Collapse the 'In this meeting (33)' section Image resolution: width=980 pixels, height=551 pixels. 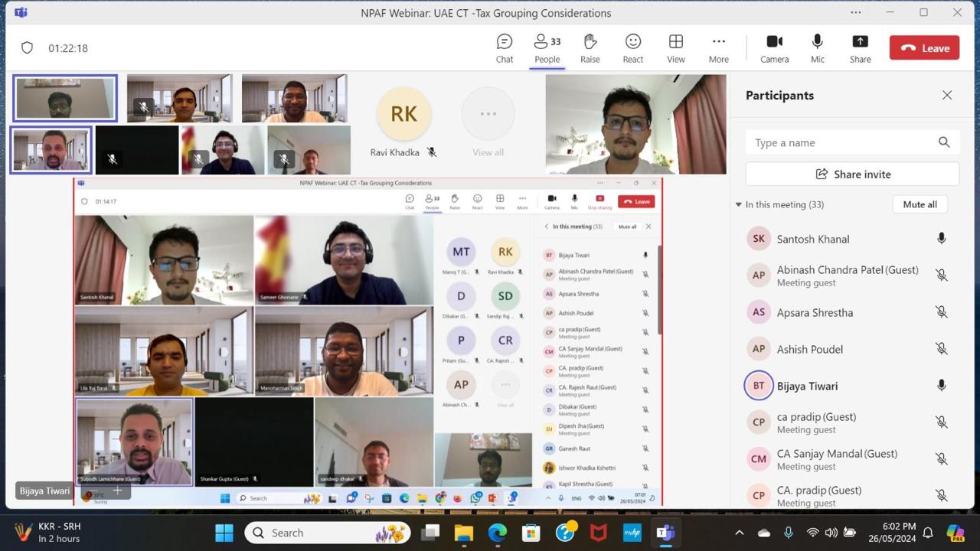point(738,205)
